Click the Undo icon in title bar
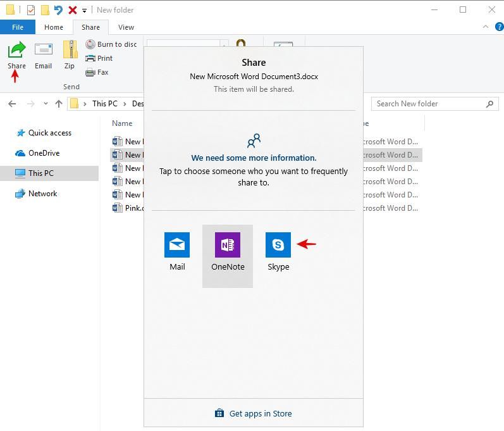The height and width of the screenshot is (431, 504). click(58, 10)
